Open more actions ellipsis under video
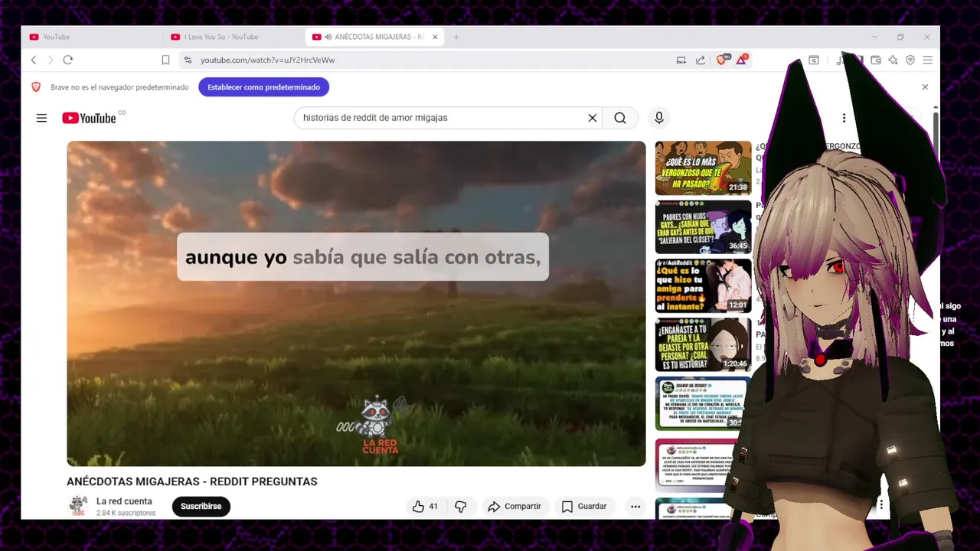980x551 pixels. (x=635, y=506)
